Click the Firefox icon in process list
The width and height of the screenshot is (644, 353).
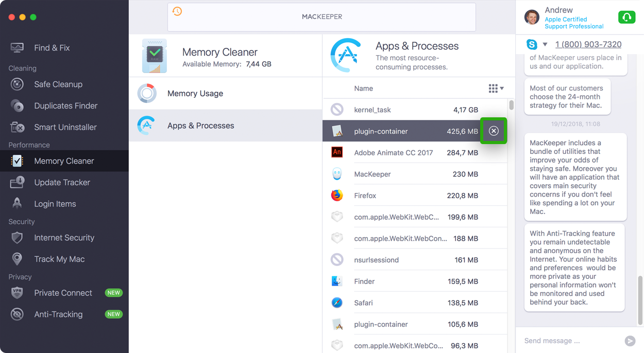(337, 196)
